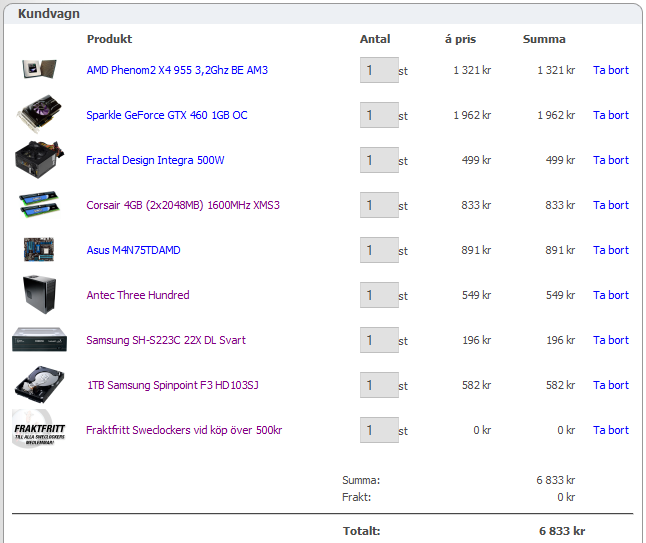Open Fraktfritt Sweclockers shipping offer link
The width and height of the screenshot is (646, 543).
point(184,430)
